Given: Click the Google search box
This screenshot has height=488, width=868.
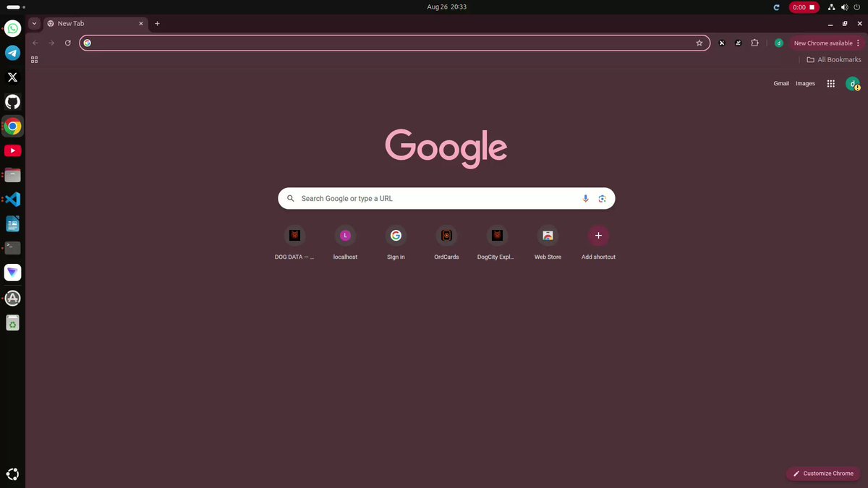Looking at the screenshot, I should [x=446, y=199].
